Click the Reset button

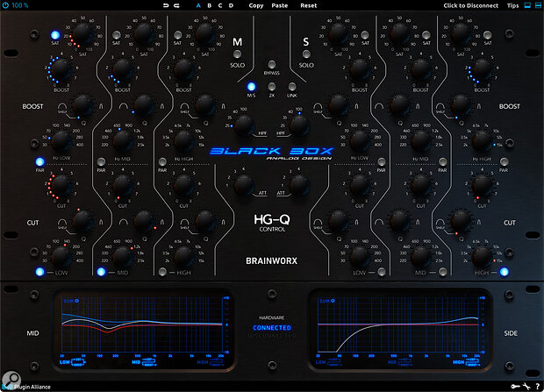[x=309, y=5]
